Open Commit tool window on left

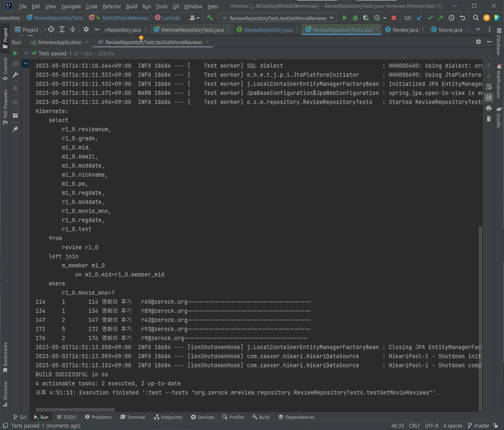click(5, 69)
